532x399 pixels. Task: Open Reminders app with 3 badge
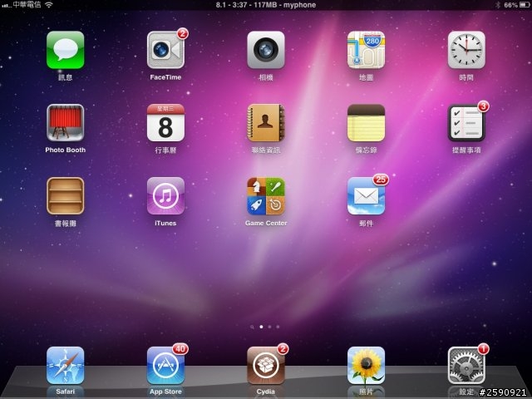(466, 122)
